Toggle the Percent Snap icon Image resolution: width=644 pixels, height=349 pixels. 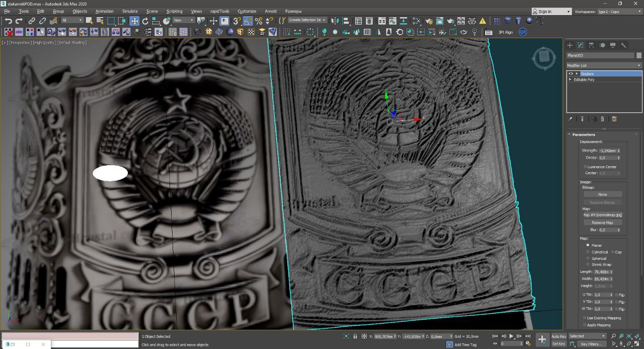point(259,21)
